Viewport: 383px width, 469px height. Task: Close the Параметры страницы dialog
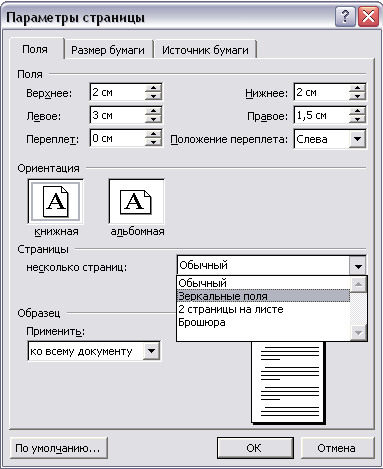[x=368, y=17]
